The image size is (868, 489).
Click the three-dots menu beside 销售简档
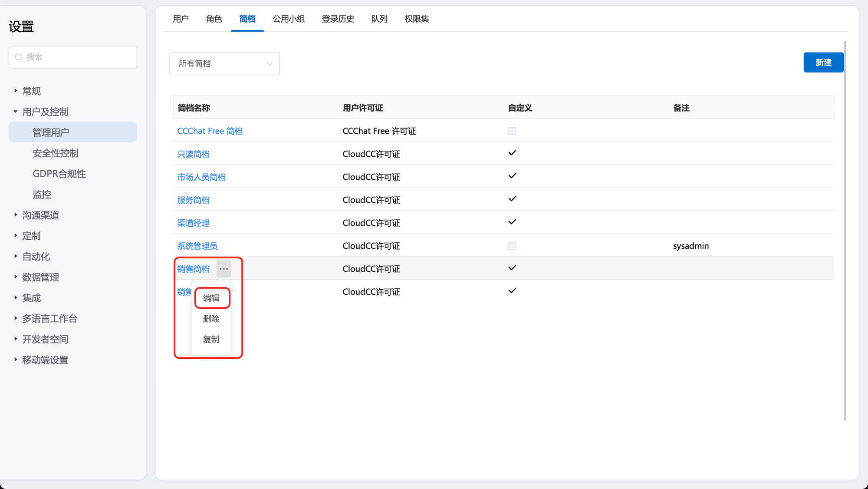tap(224, 269)
